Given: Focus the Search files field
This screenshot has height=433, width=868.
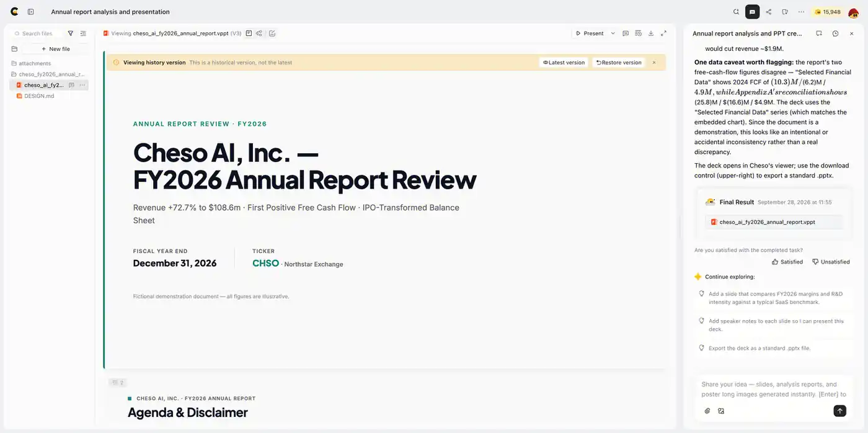Looking at the screenshot, I should [38, 33].
